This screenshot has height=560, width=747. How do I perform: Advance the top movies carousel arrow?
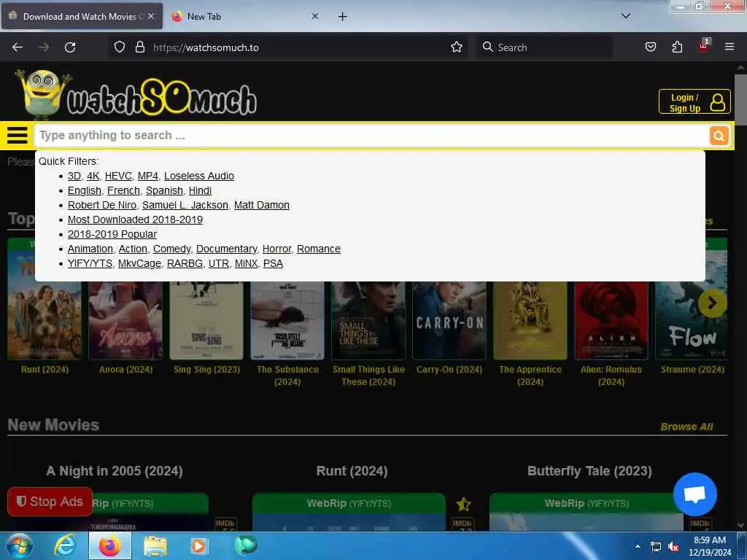[x=712, y=303]
